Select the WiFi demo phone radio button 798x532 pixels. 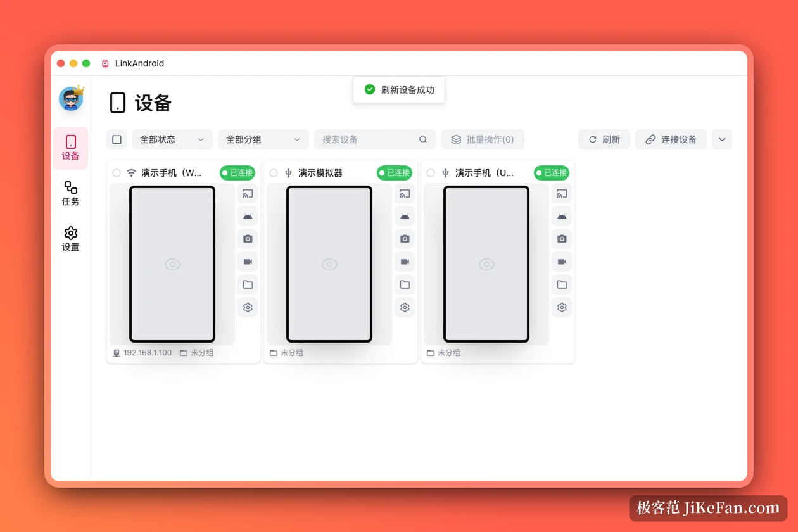click(x=117, y=173)
